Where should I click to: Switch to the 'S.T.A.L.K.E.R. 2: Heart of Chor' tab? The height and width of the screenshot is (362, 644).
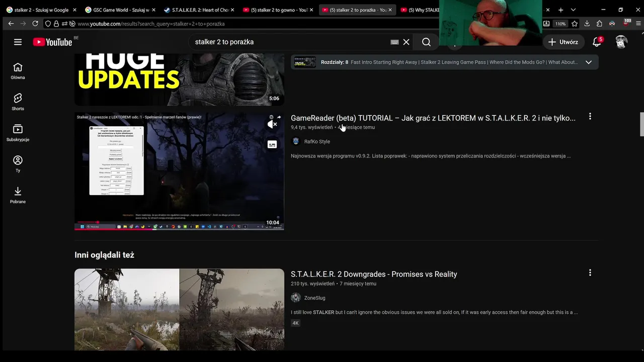pyautogui.click(x=200, y=10)
